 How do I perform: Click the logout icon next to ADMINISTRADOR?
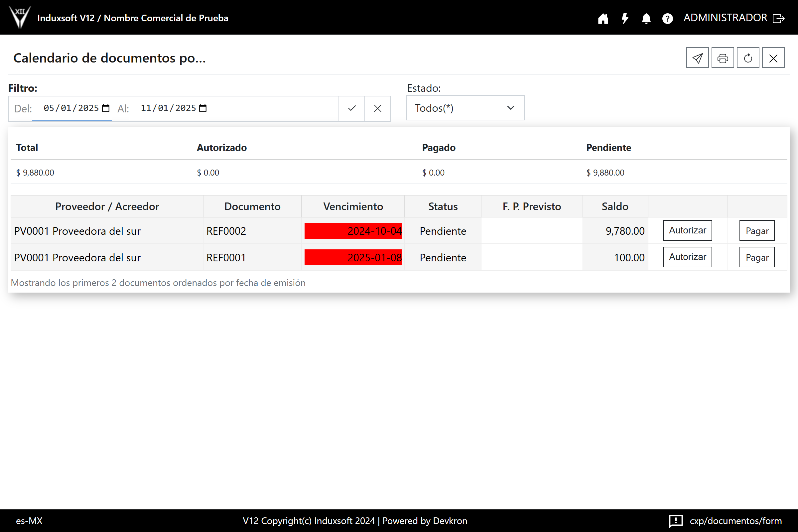coord(779,18)
